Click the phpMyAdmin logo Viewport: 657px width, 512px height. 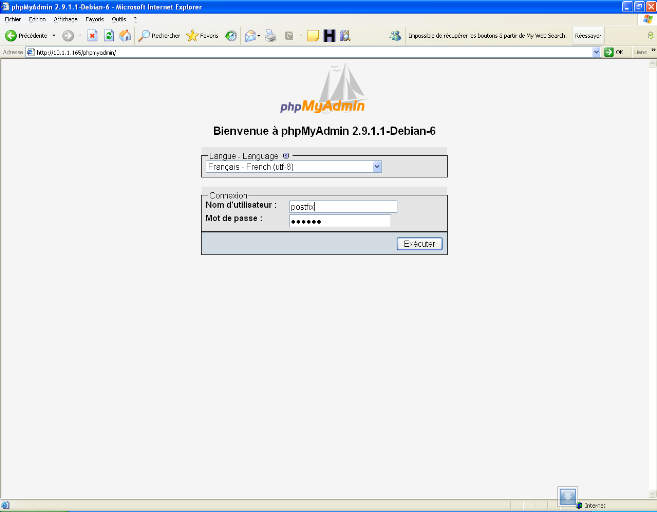click(323, 88)
